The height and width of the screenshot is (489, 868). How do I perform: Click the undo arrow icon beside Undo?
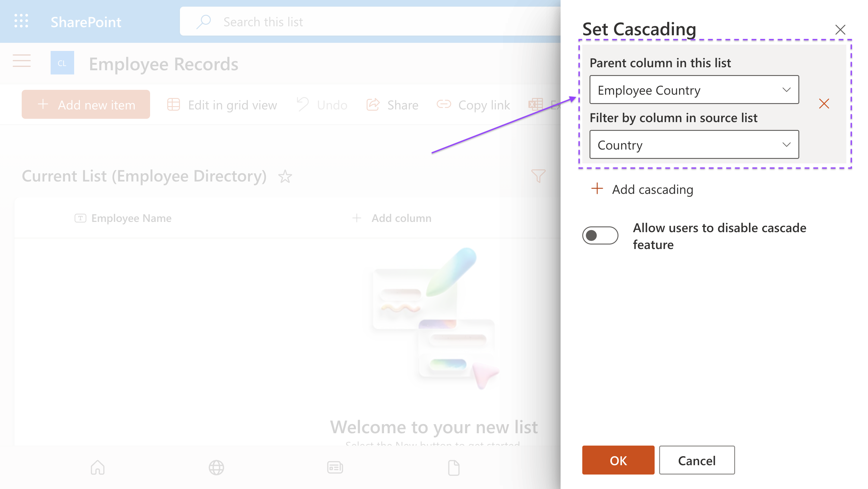(303, 104)
